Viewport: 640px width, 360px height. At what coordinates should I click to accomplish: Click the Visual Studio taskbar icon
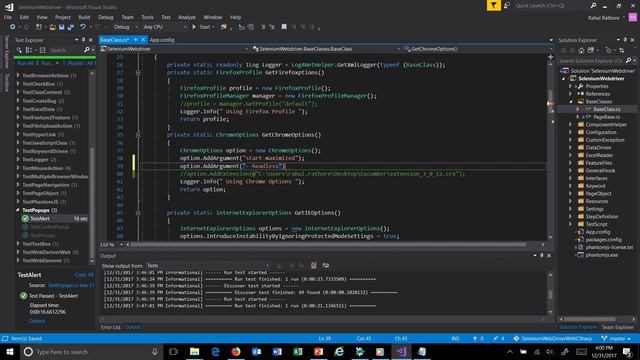click(x=401, y=351)
